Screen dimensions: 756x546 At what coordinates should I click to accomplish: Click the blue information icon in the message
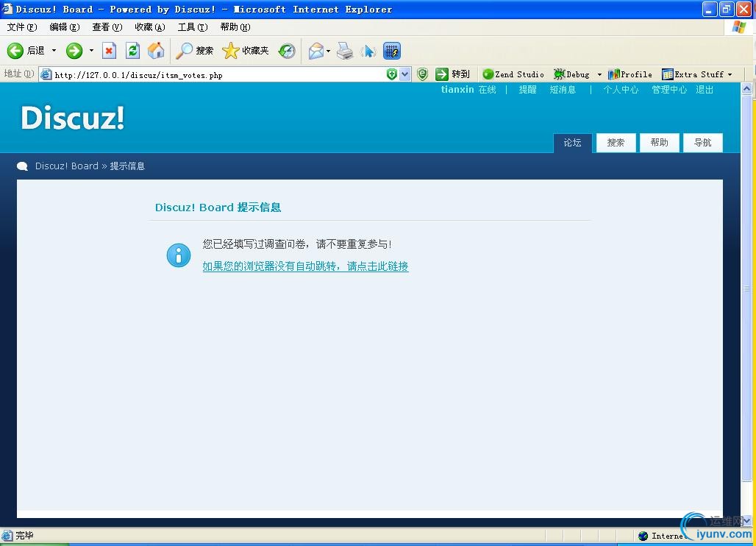coord(179,255)
